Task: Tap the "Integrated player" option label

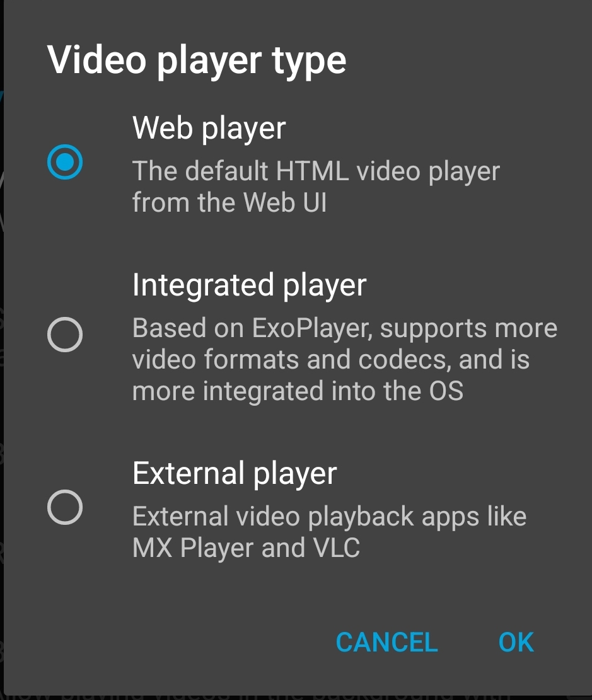Action: pyautogui.click(x=249, y=285)
